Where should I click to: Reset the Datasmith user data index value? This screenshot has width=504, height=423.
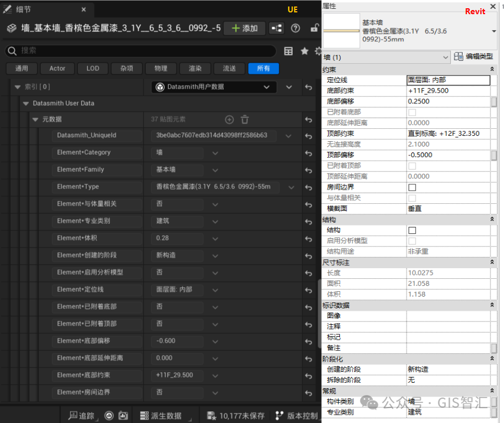coord(309,87)
